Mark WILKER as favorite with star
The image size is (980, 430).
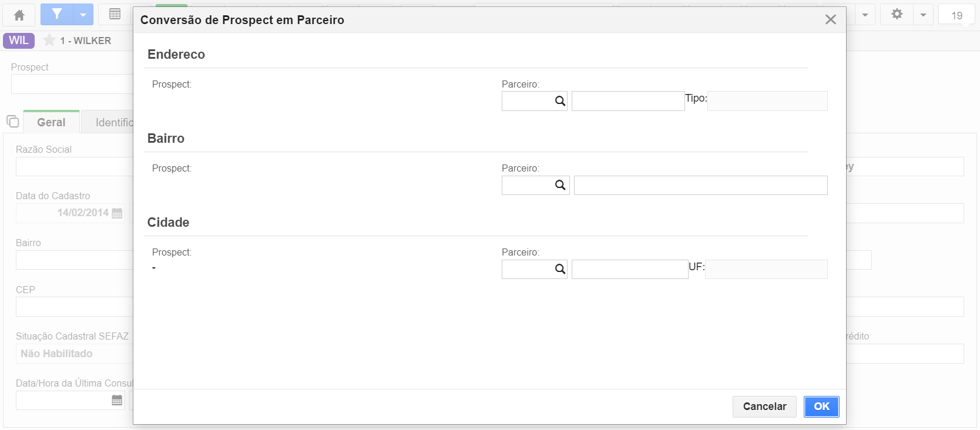[49, 41]
